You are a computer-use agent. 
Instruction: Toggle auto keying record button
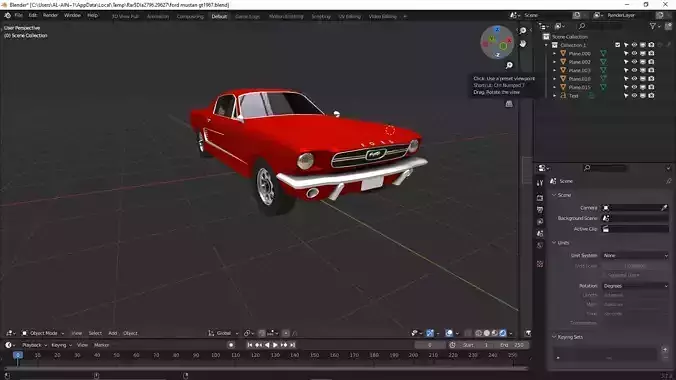pos(231,345)
